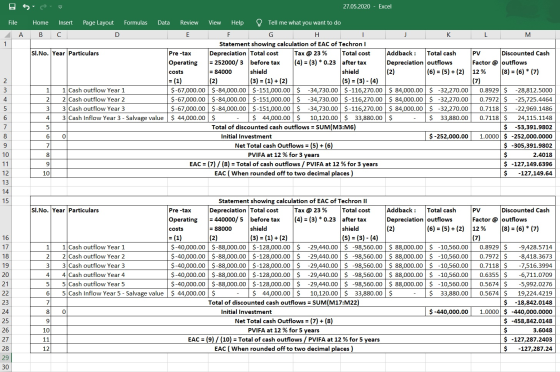The image size is (560, 372).
Task: Click the net total value -458,842.0148
Action: click(x=528, y=321)
